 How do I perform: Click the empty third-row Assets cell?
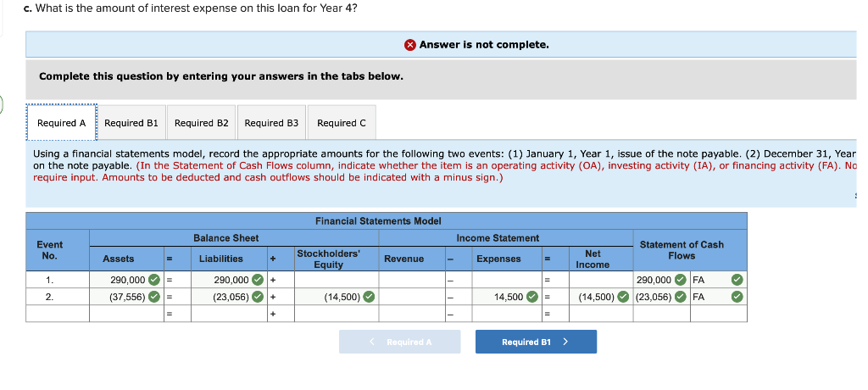pyautogui.click(x=126, y=314)
